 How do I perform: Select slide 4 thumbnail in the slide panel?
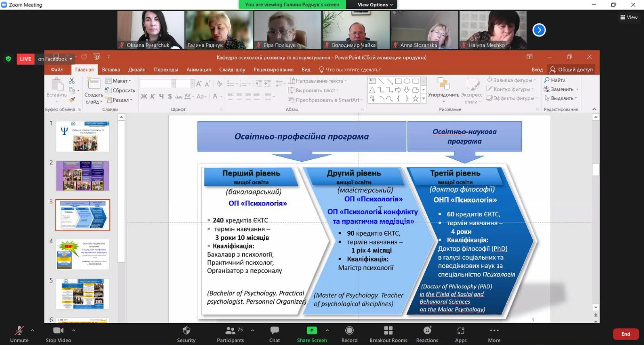(x=83, y=254)
